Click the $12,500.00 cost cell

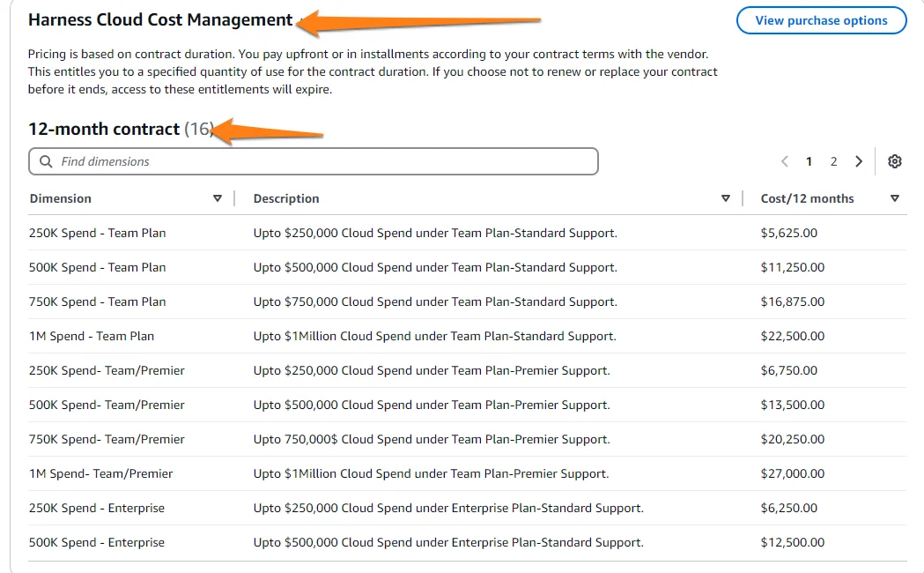click(x=793, y=542)
